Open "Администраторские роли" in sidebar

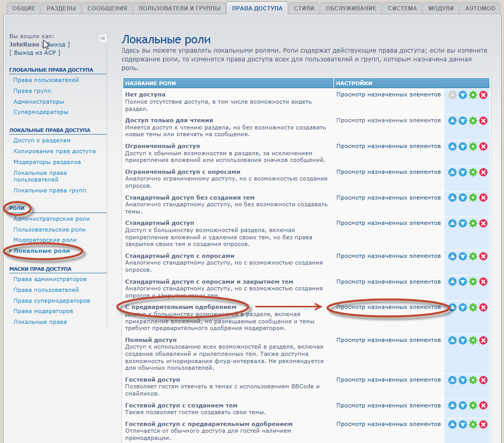pos(52,219)
